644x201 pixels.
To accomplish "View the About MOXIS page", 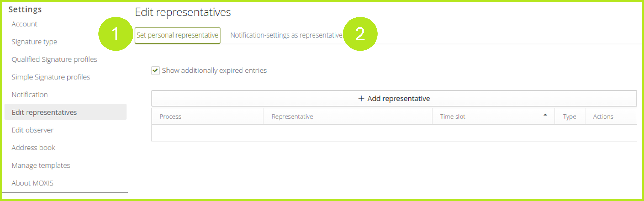I will pos(32,183).
